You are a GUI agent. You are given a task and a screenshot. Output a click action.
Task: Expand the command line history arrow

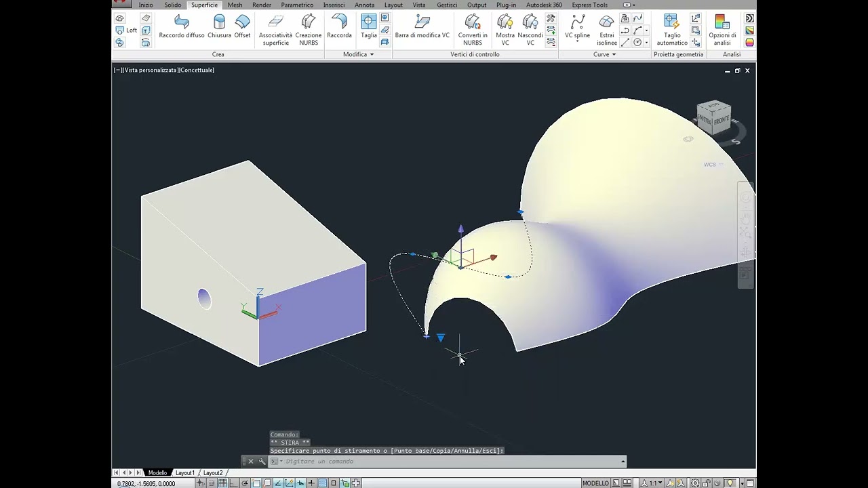(623, 462)
